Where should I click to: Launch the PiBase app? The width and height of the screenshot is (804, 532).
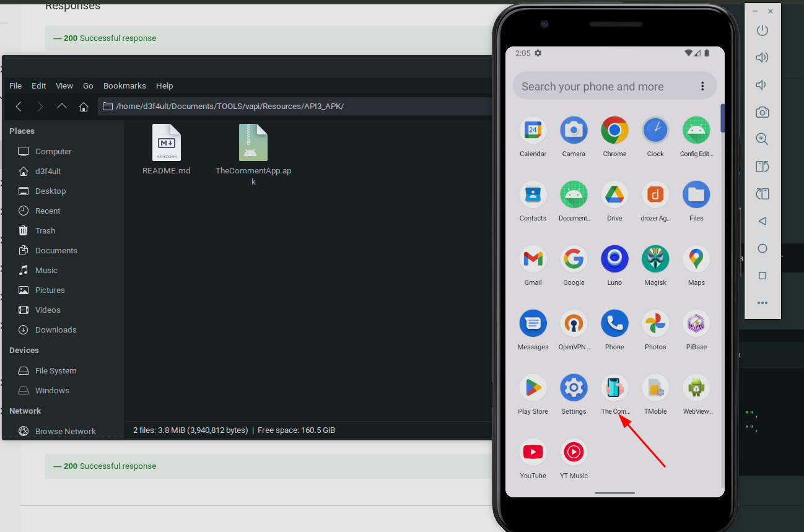click(x=696, y=324)
